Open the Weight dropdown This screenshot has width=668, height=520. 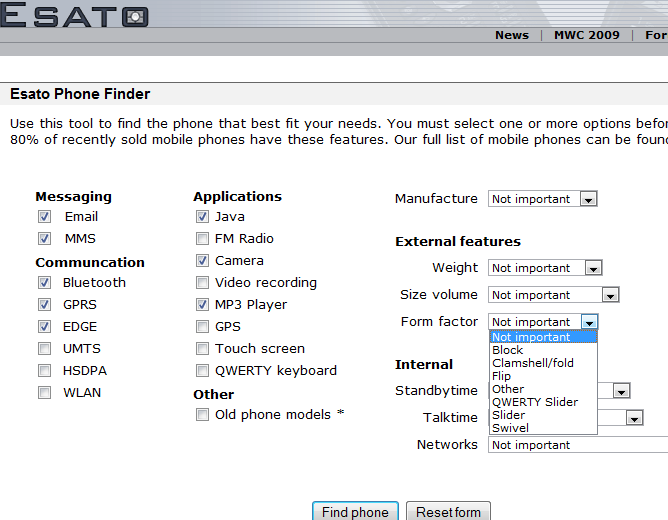[x=545, y=268]
